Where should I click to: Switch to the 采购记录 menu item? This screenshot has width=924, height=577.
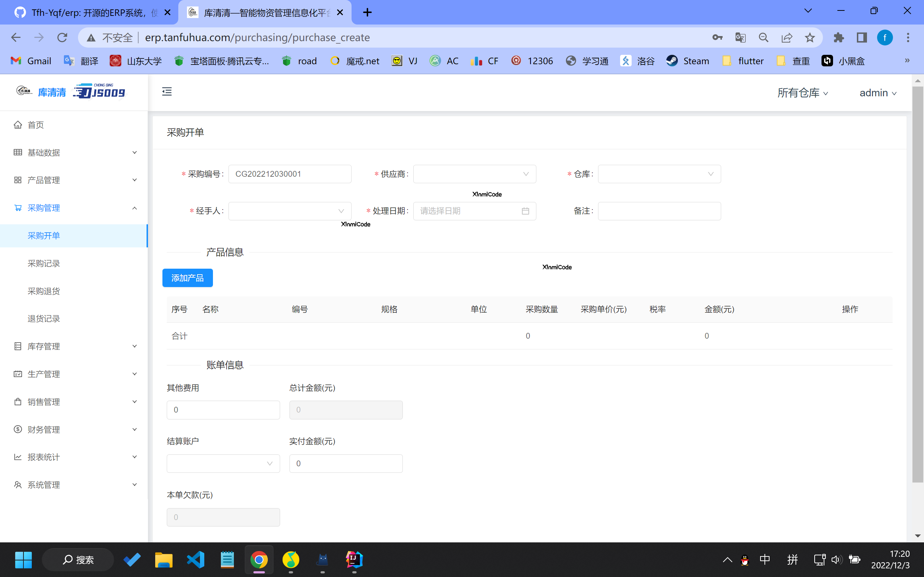tap(43, 263)
